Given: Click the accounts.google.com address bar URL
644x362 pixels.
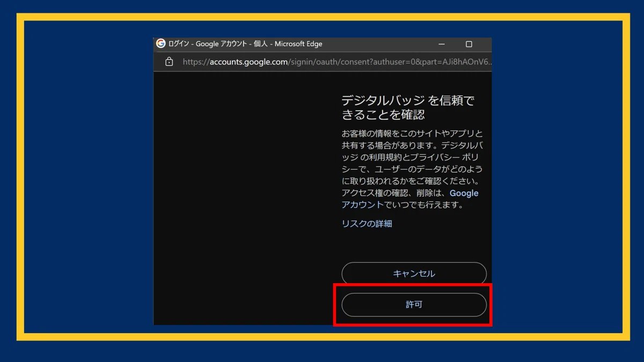Looking at the screenshot, I should 337,62.
